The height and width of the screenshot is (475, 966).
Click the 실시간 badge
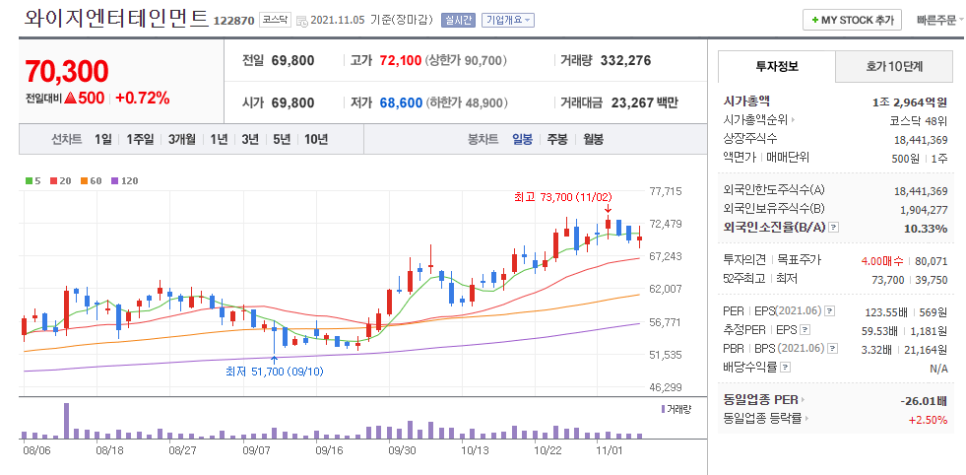point(457,20)
